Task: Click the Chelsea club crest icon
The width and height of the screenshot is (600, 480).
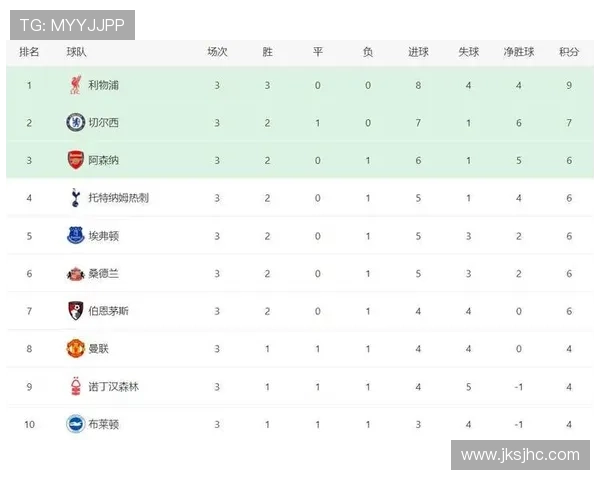Action: (x=76, y=122)
